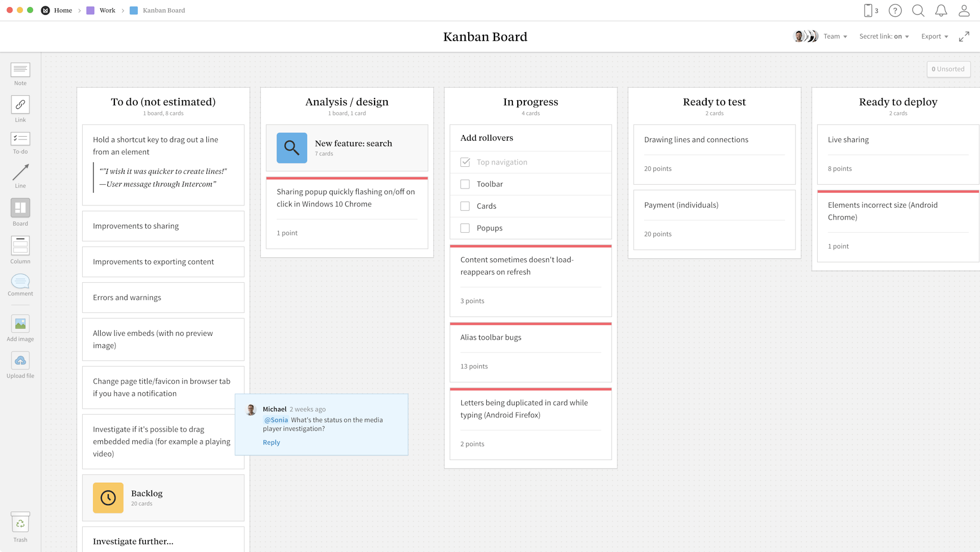980x552 pixels.
Task: Open the Work breadcrumb item
Action: coord(107,10)
